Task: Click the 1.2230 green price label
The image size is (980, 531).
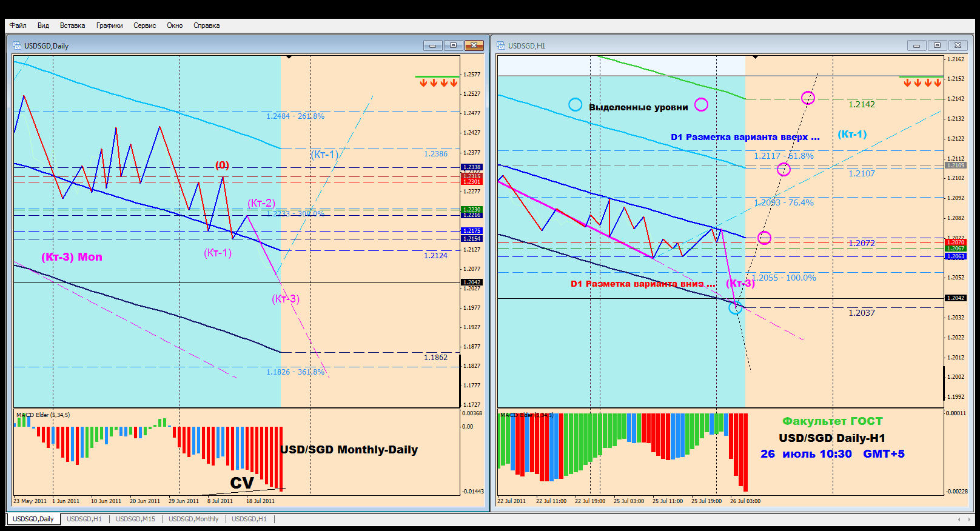Action: (472, 210)
